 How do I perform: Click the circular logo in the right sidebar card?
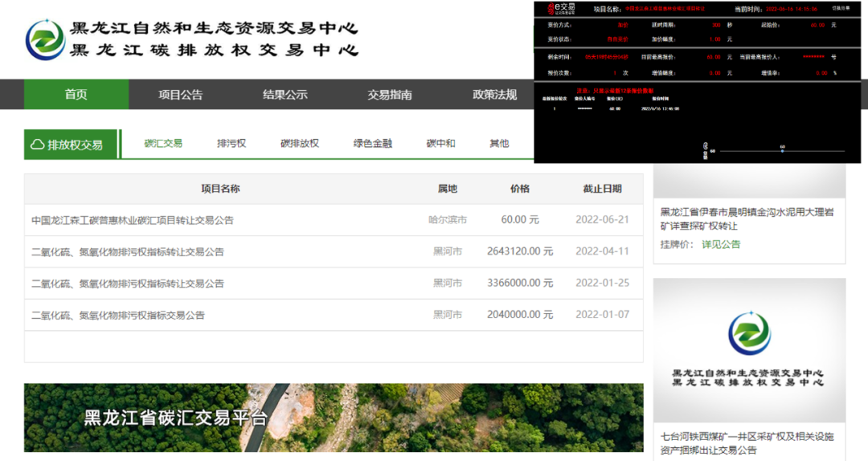click(749, 333)
